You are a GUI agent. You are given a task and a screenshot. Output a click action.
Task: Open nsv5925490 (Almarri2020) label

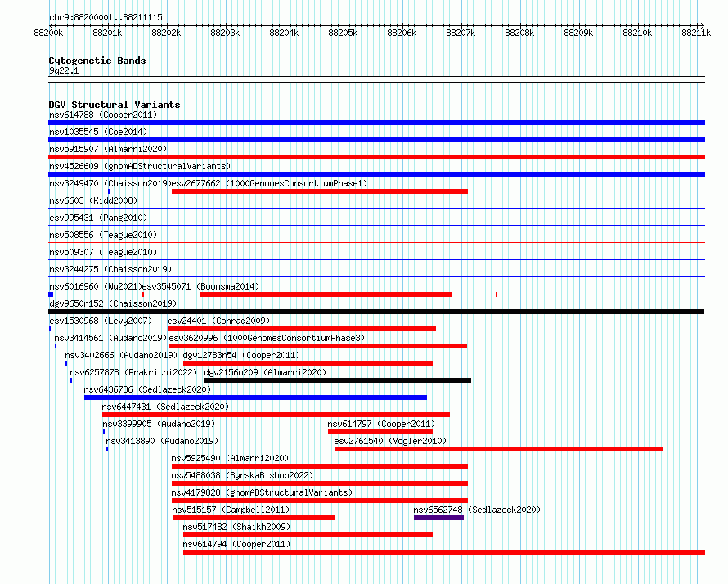(230, 458)
